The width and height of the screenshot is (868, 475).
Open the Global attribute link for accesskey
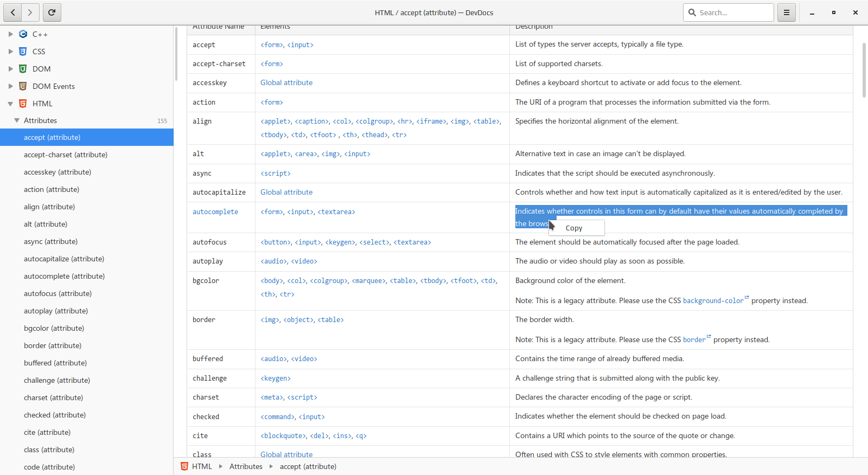tap(286, 83)
